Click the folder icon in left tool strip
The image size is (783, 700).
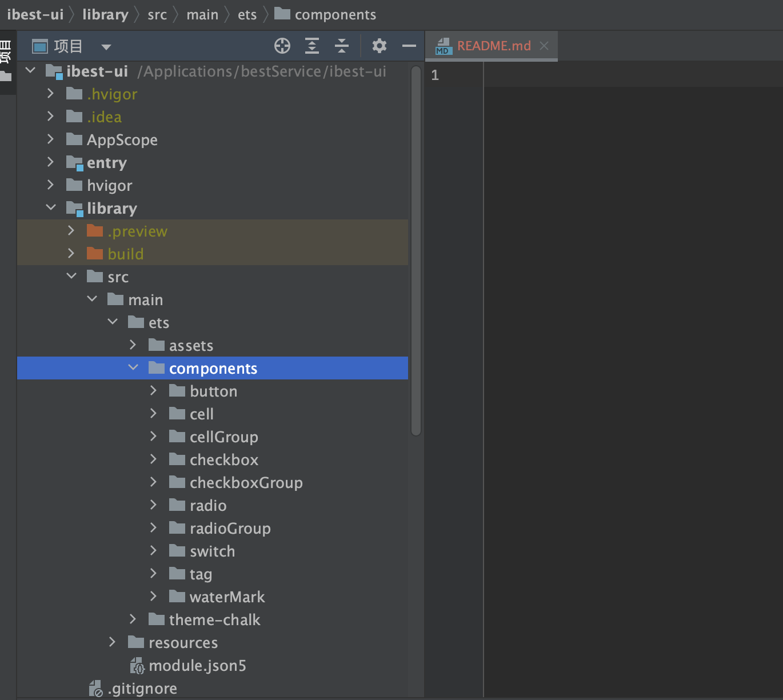[6, 76]
